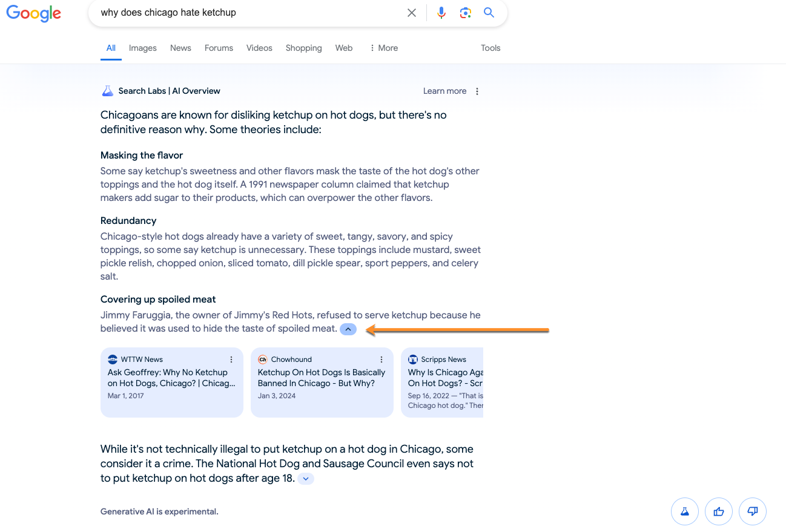Image resolution: width=786 pixels, height=532 pixels.
Task: Click the magnifying glass search button
Action: [489, 13]
